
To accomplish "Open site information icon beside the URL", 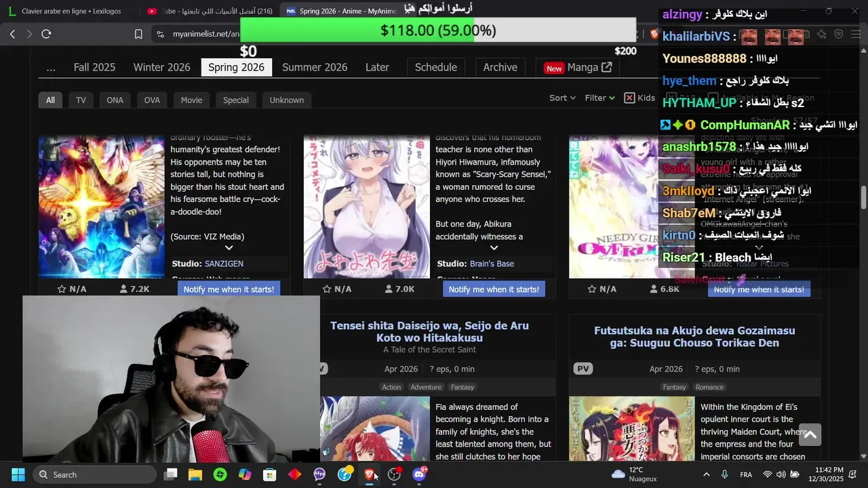I will [x=160, y=34].
